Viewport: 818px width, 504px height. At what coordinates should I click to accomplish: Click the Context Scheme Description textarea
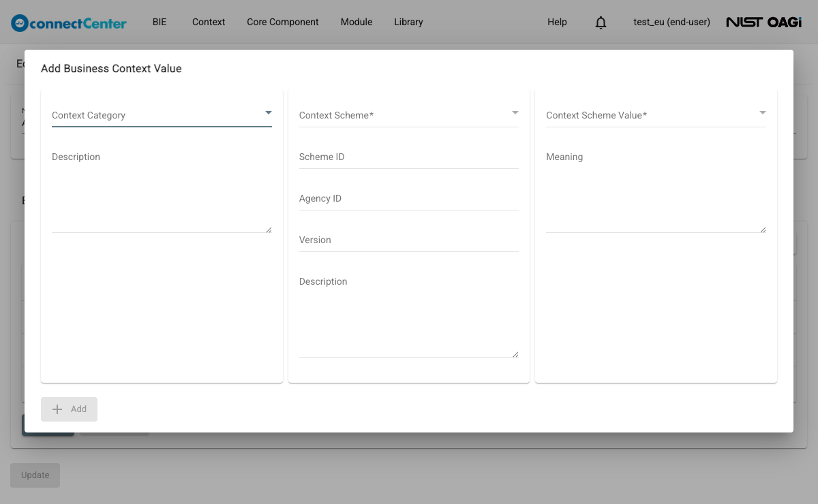[409, 317]
